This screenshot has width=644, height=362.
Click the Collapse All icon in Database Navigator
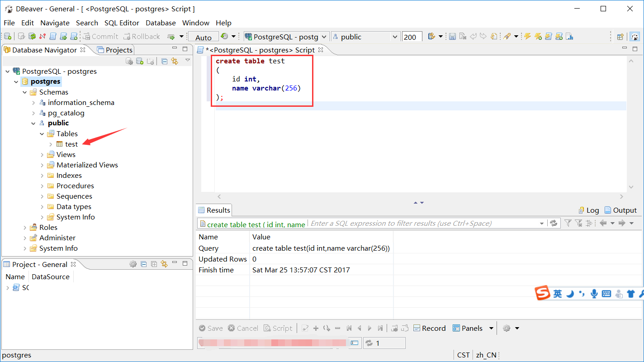(x=165, y=61)
